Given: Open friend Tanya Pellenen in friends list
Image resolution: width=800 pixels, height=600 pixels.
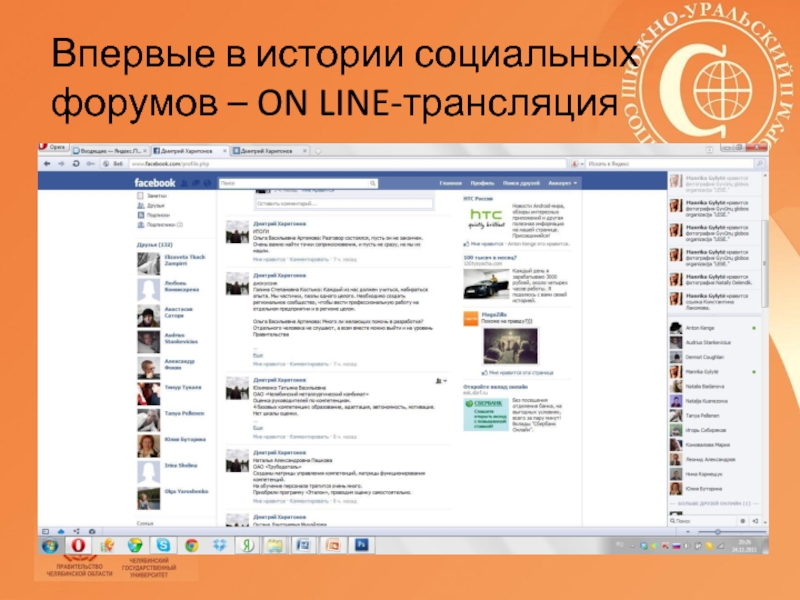Looking at the screenshot, I should pyautogui.click(x=184, y=413).
